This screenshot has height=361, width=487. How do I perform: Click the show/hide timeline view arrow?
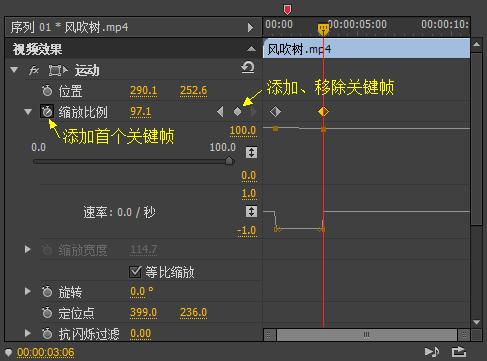tap(250, 27)
